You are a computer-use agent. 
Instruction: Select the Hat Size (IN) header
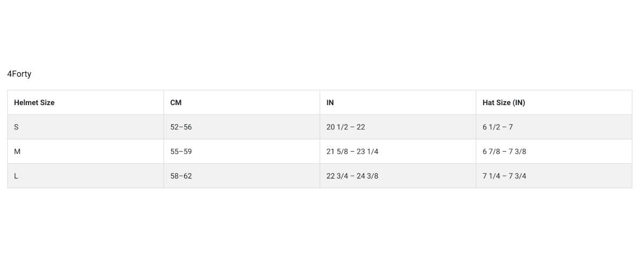504,102
